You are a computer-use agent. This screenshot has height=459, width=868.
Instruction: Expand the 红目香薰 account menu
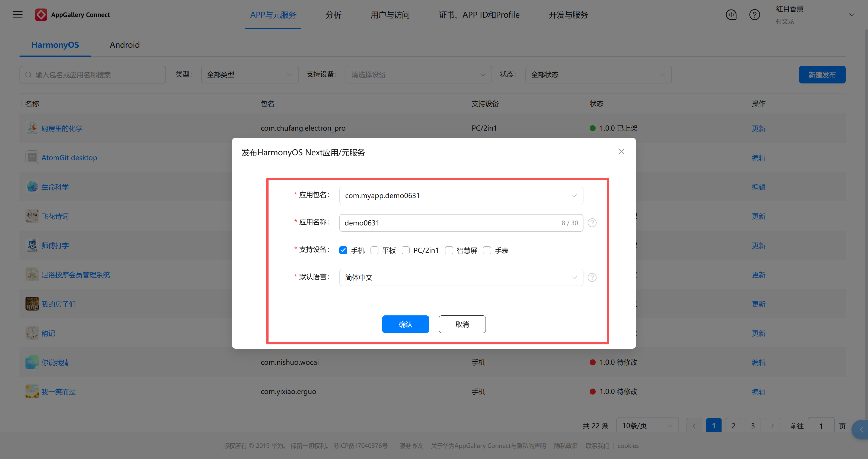[851, 15]
